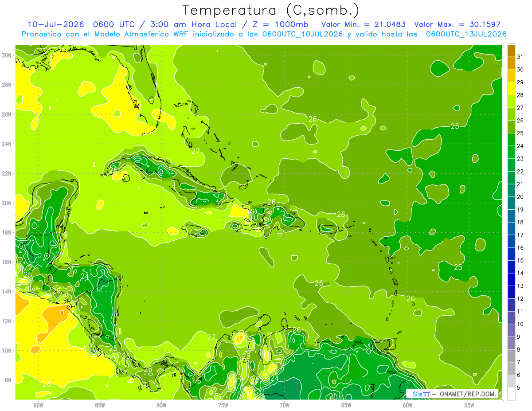Click the '20N' latitude axis label
This screenshot has width=532, height=411.
(x=8, y=203)
